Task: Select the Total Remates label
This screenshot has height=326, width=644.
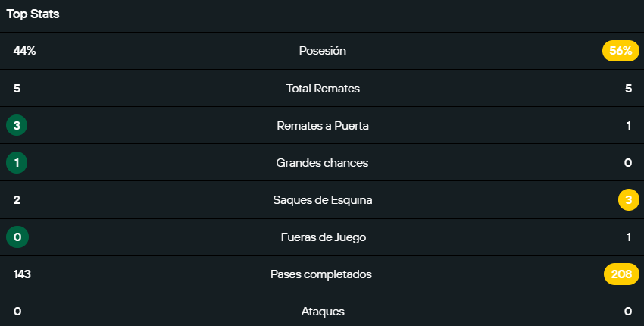Action: click(323, 89)
